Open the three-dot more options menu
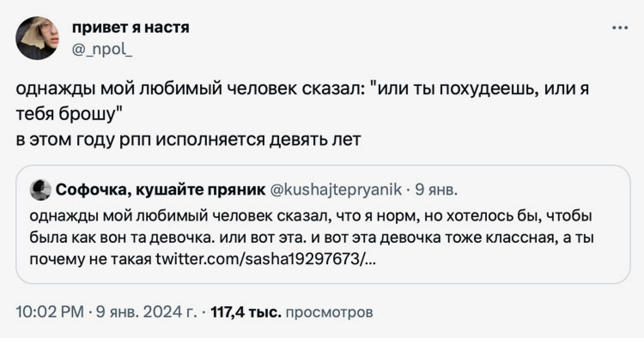 click(620, 28)
